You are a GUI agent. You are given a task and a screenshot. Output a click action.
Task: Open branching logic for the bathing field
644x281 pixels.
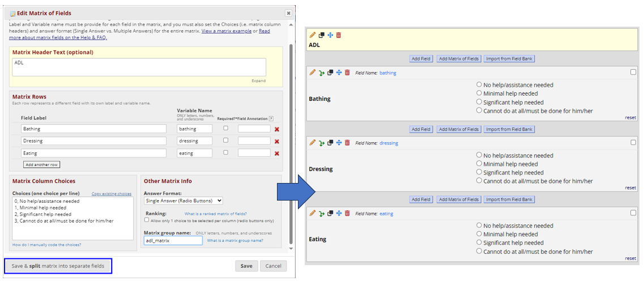(x=321, y=73)
